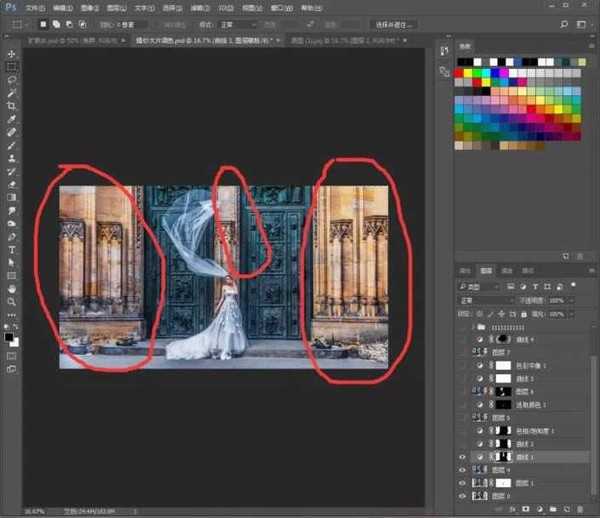Select the Horizontal Type tool

(12, 249)
